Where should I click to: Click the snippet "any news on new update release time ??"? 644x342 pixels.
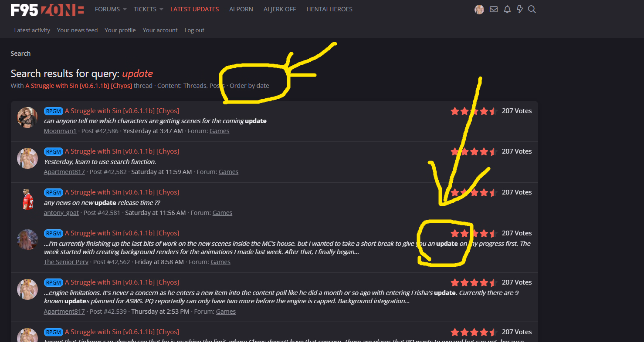102,203
